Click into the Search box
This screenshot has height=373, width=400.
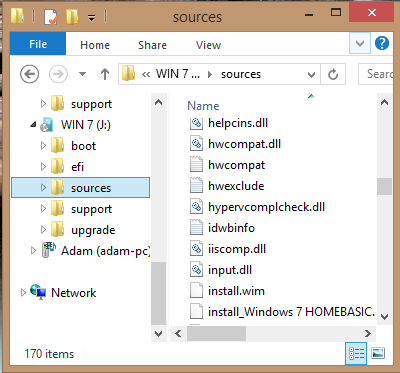pyautogui.click(x=376, y=74)
